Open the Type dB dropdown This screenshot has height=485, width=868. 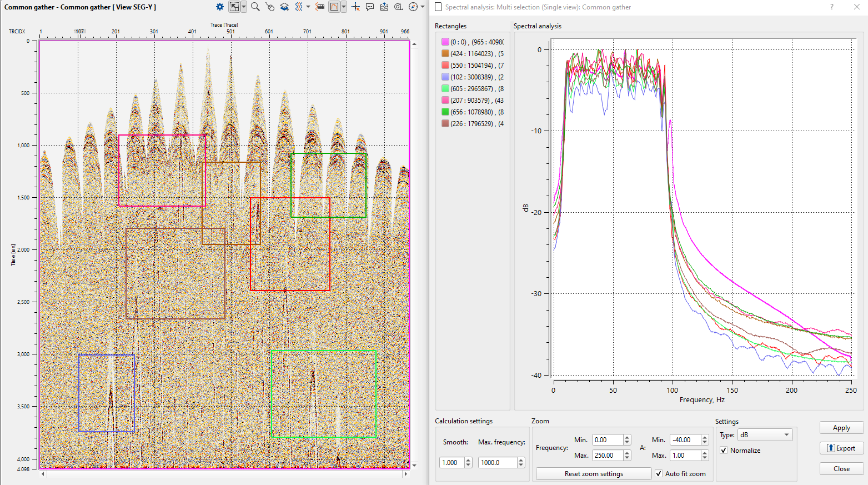click(765, 434)
